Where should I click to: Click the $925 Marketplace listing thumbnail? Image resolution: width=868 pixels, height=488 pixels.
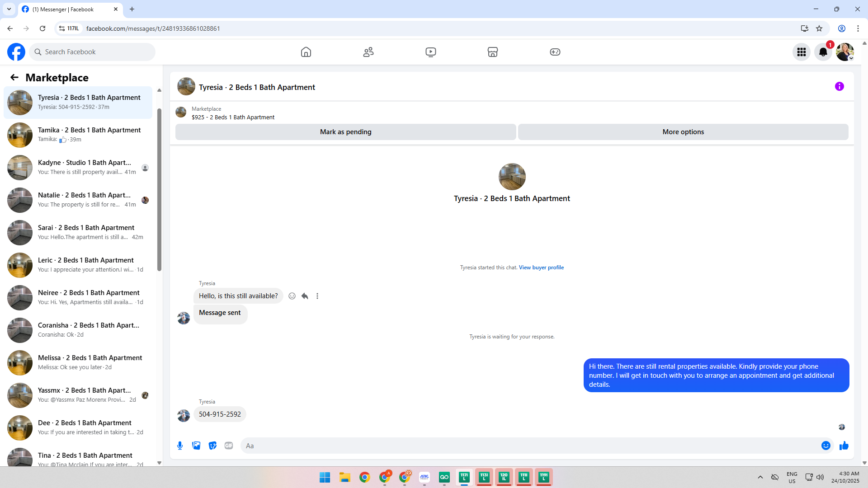[181, 113]
